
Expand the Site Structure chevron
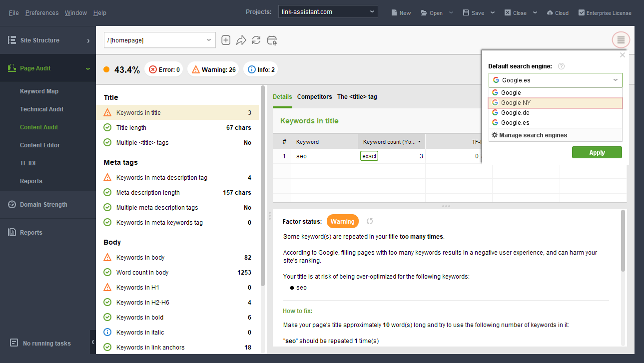coord(88,40)
